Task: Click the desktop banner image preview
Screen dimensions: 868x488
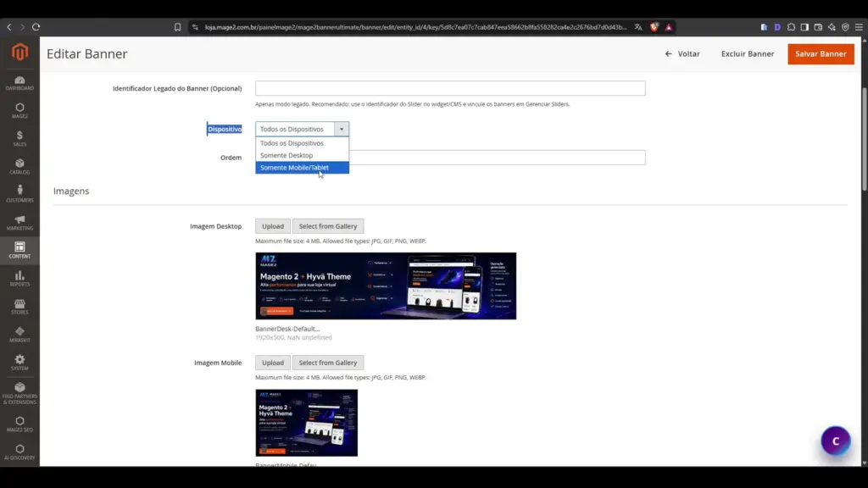Action: [386, 286]
